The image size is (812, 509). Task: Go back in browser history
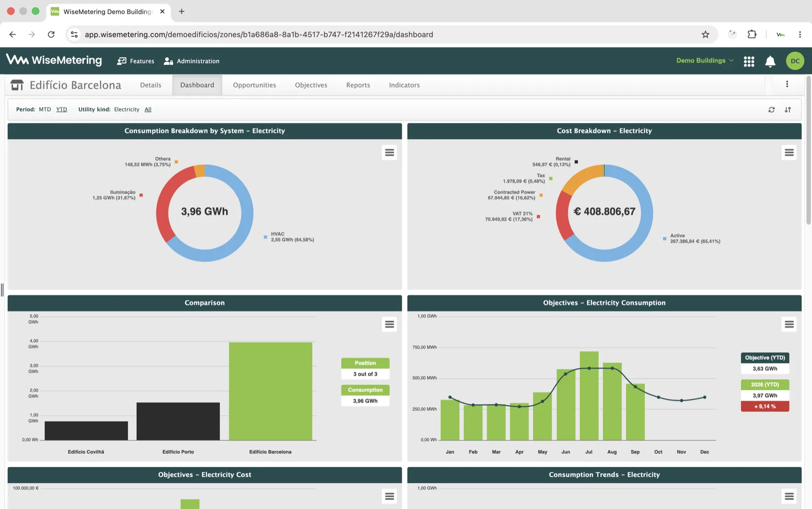pyautogui.click(x=12, y=34)
